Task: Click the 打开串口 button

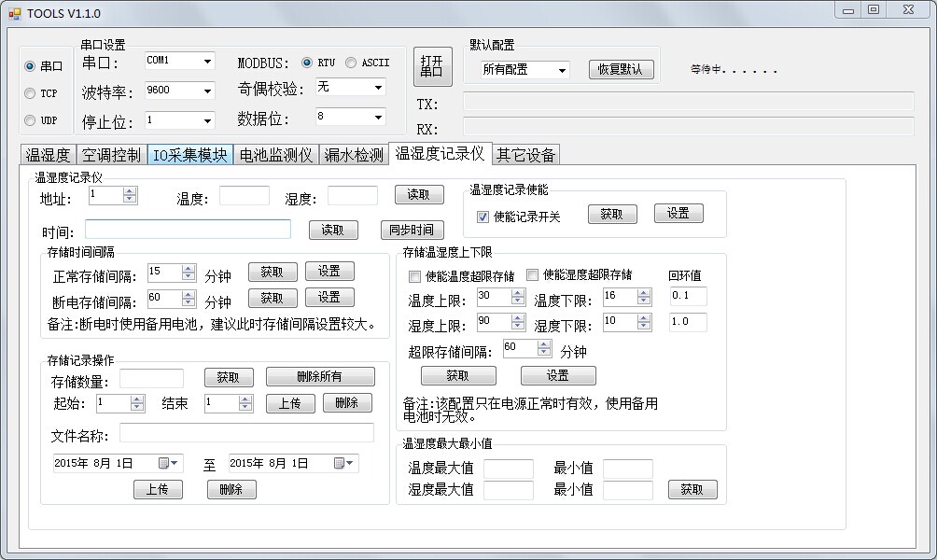Action: [431, 66]
